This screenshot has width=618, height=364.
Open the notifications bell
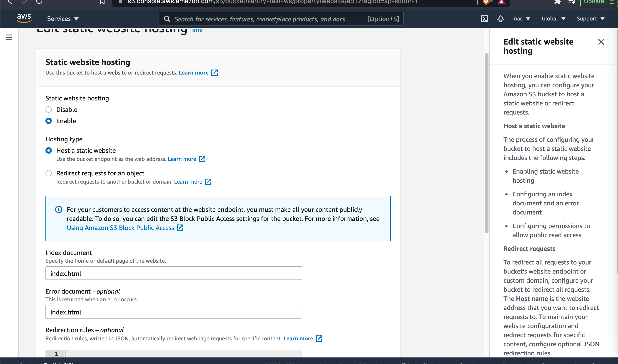pos(501,18)
